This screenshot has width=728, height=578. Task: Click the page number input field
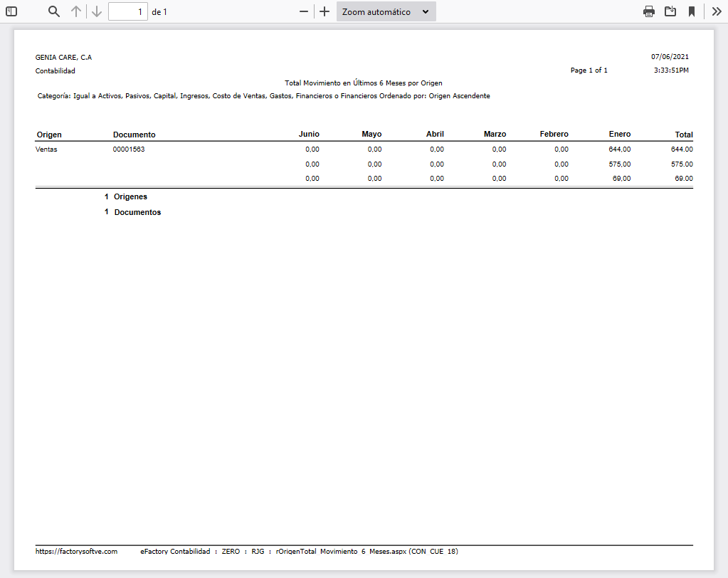click(128, 11)
